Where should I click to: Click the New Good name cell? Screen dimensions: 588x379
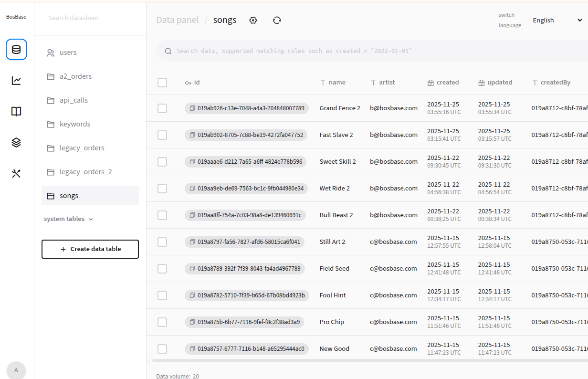pyautogui.click(x=335, y=349)
